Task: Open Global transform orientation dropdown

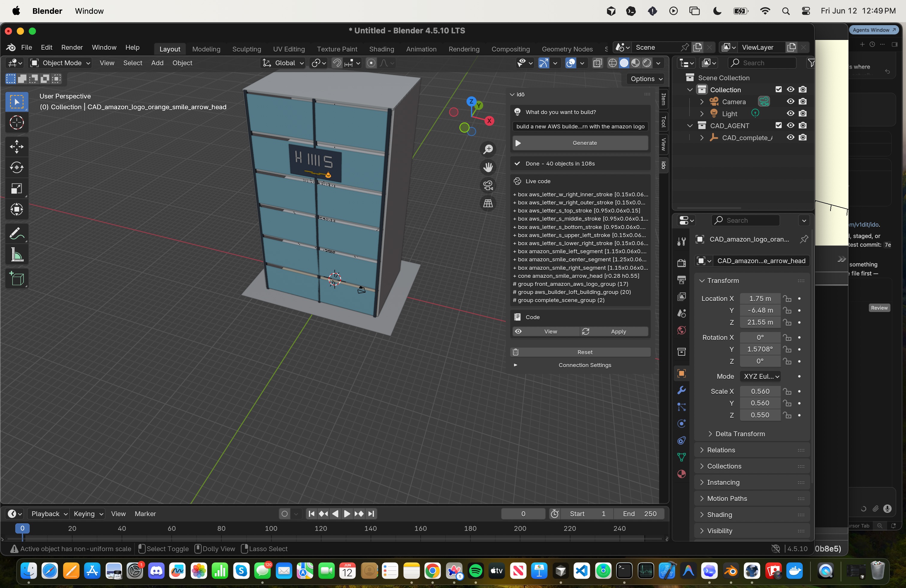Action: coord(283,63)
